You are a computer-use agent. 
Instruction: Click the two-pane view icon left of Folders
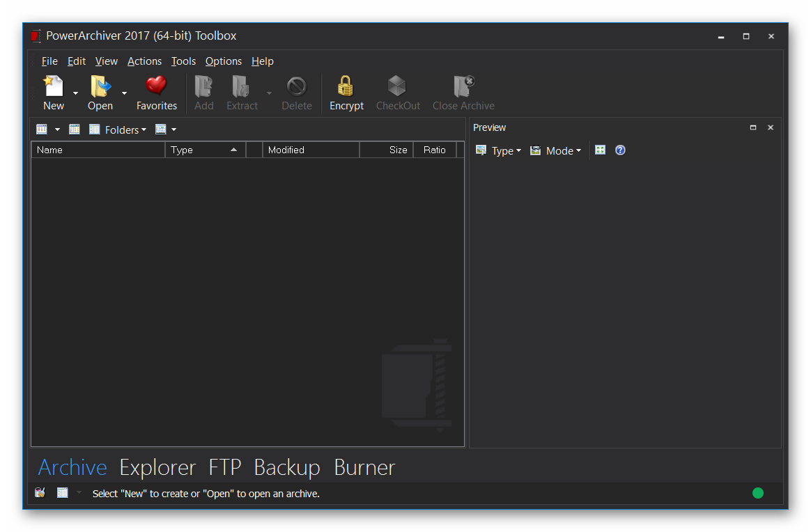tap(75, 130)
